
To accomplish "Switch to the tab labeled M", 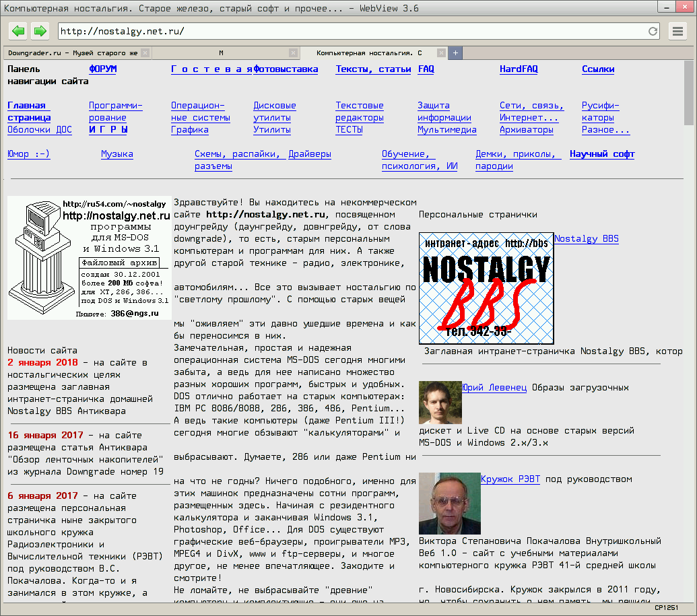I will pos(222,52).
